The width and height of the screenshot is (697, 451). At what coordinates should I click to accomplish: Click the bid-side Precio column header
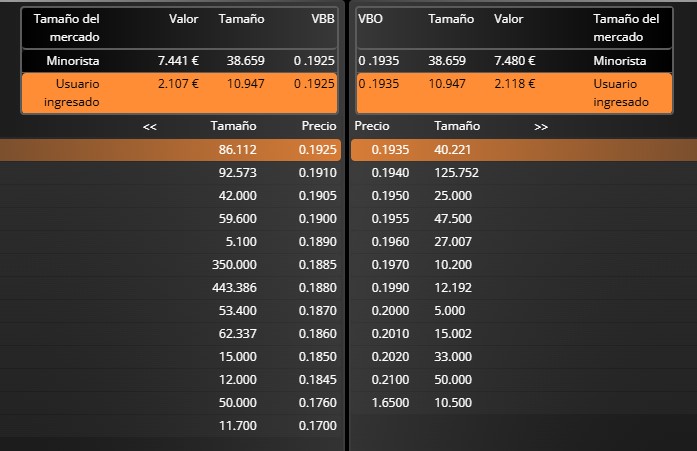point(318,127)
